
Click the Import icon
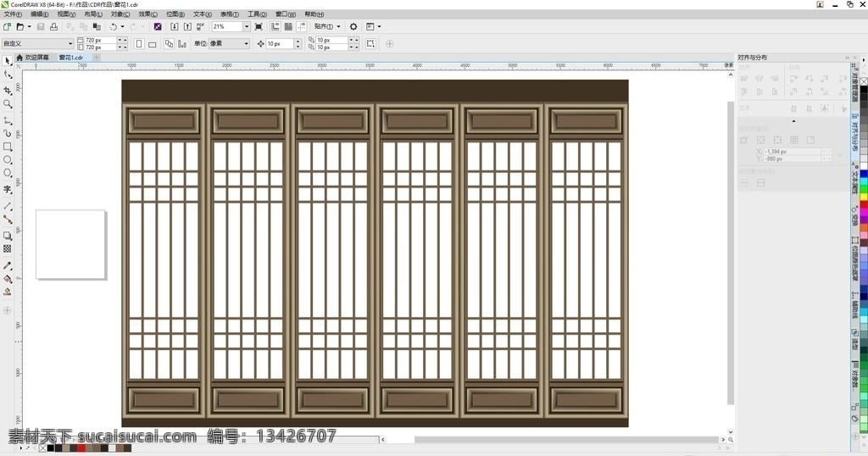tap(174, 26)
